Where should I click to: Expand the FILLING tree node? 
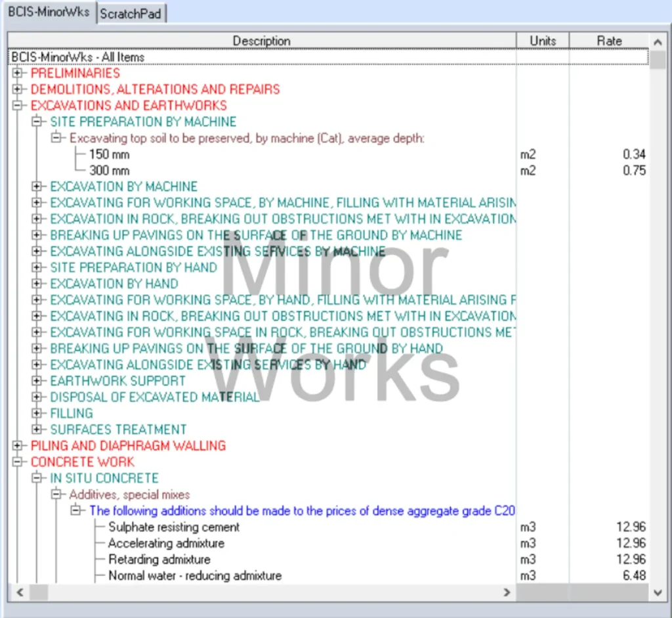pos(37,413)
